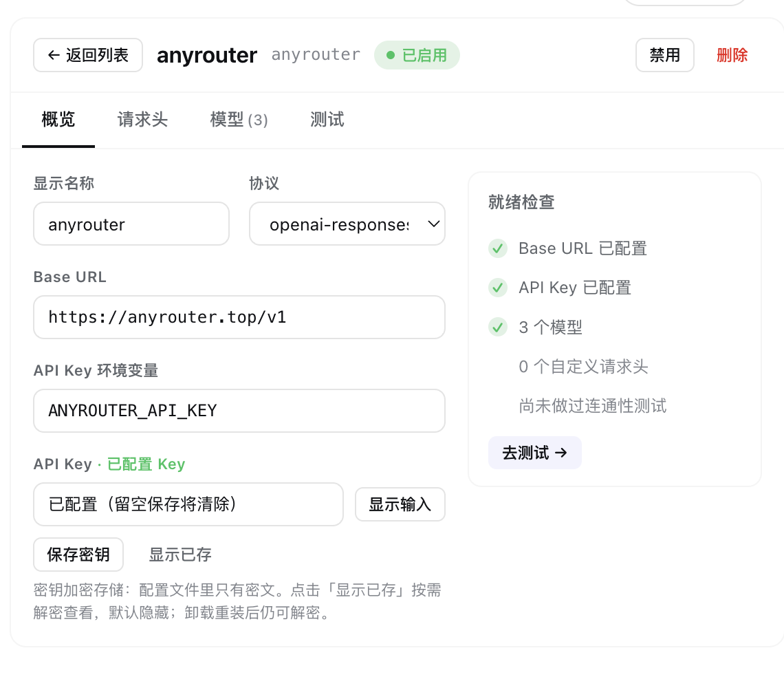Click the text 尚未做过连通性测试
The width and height of the screenshot is (784, 677).
[x=593, y=406]
